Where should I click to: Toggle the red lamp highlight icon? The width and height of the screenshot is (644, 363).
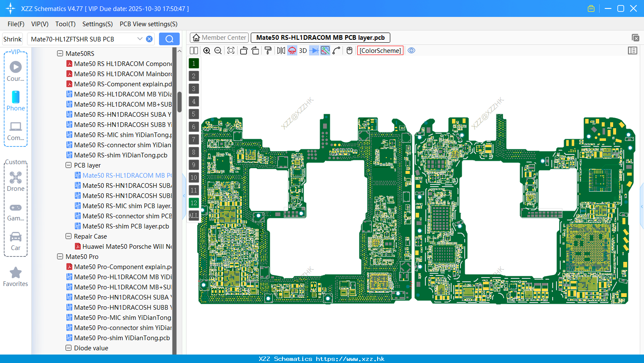pos(292,50)
